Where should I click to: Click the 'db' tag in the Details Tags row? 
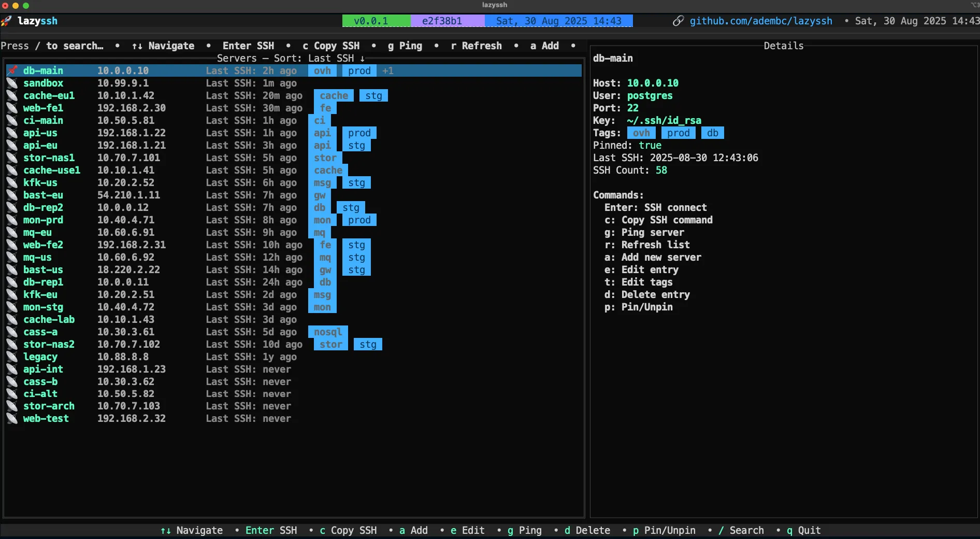pyautogui.click(x=712, y=133)
